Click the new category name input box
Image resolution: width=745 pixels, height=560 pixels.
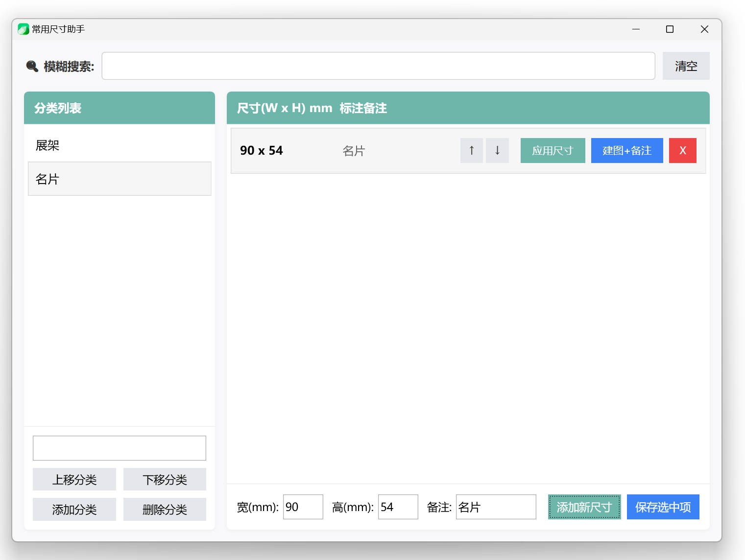(x=120, y=448)
